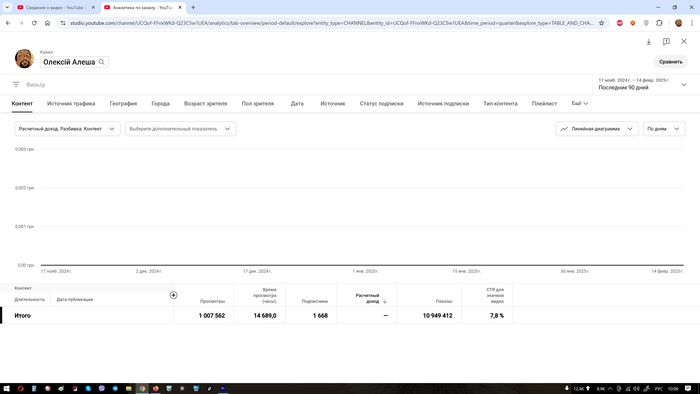The height and width of the screenshot is (394, 700).
Task: Click the send feedback icon
Action: click(666, 41)
